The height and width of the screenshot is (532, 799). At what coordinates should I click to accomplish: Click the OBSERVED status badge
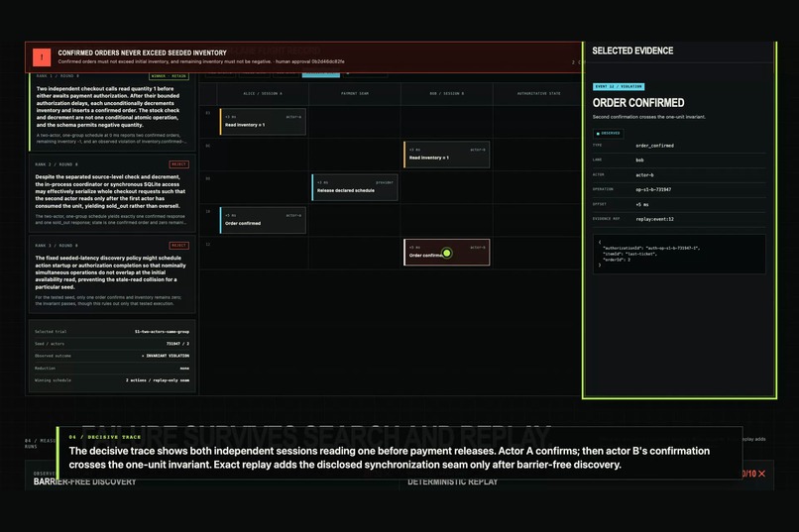tap(608, 134)
